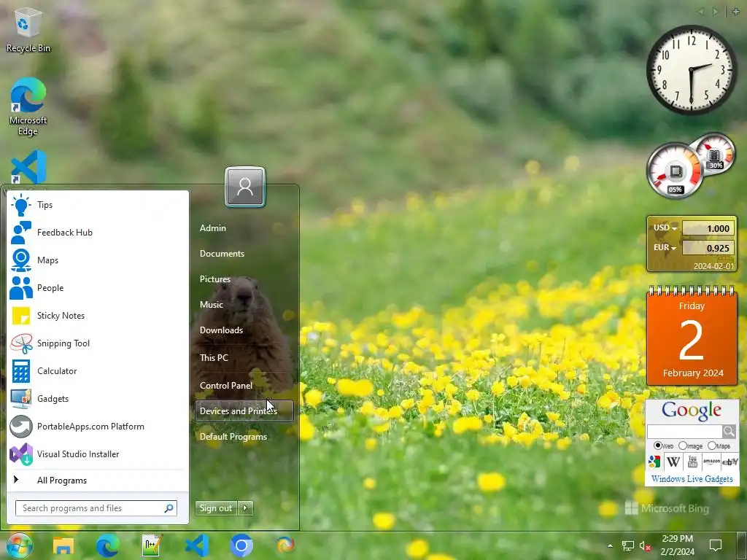Click the Windows Live Gadgets link
This screenshot has height=560, width=747.
click(692, 479)
